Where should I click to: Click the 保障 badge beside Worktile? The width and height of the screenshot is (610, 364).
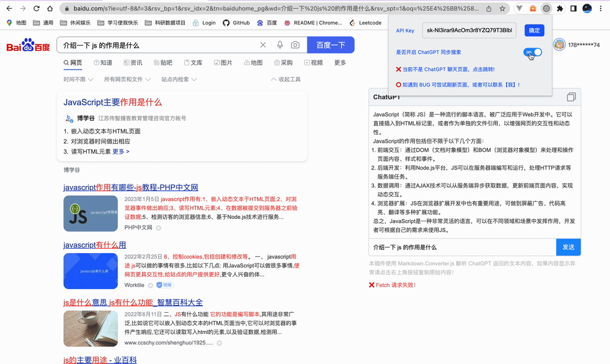click(165, 285)
